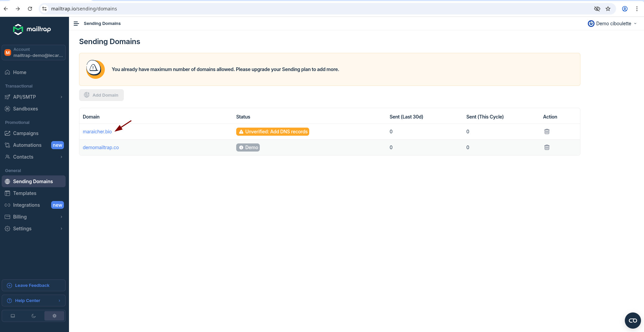Viewport: 644px width, 332px height.
Task: Go to Templates in the sidebar
Action: click(x=25, y=193)
